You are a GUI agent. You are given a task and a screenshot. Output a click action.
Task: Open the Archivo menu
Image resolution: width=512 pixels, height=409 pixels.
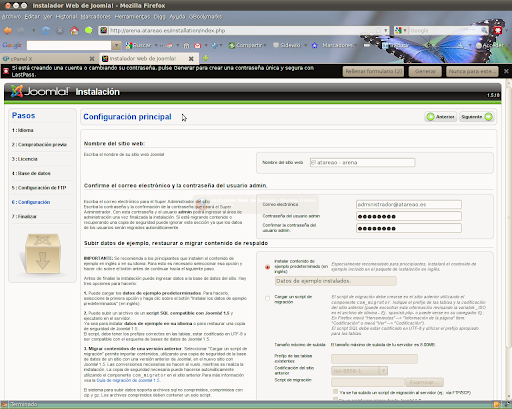[x=11, y=16]
